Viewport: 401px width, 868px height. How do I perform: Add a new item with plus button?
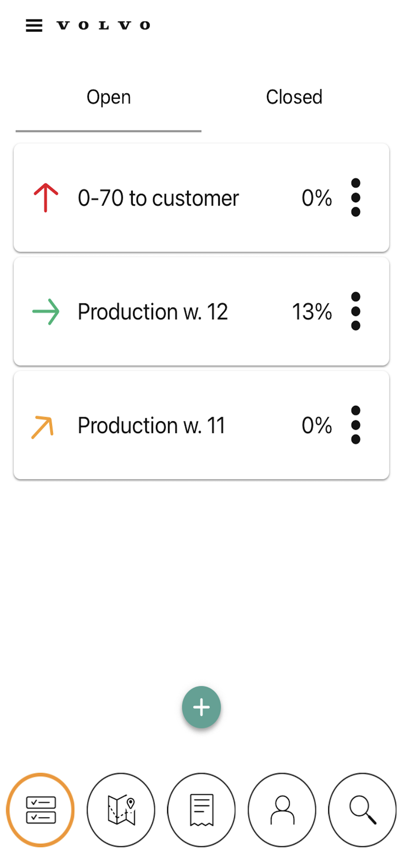[x=201, y=707]
